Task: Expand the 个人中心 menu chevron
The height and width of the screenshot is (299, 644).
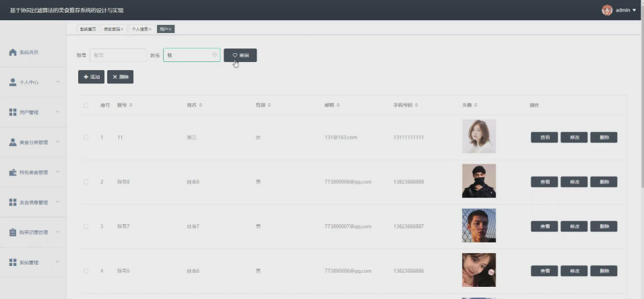Action: click(x=57, y=81)
